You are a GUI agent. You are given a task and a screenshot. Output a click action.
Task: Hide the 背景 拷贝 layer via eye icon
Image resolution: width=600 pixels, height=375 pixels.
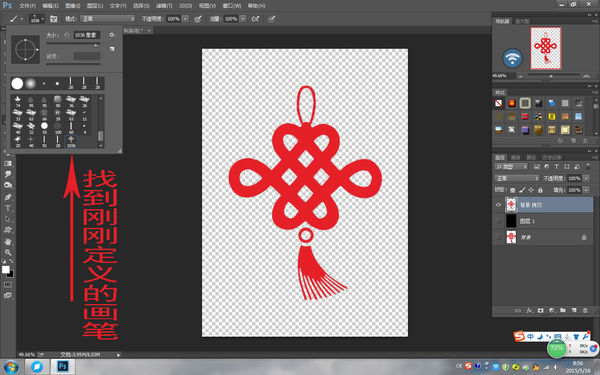(498, 205)
